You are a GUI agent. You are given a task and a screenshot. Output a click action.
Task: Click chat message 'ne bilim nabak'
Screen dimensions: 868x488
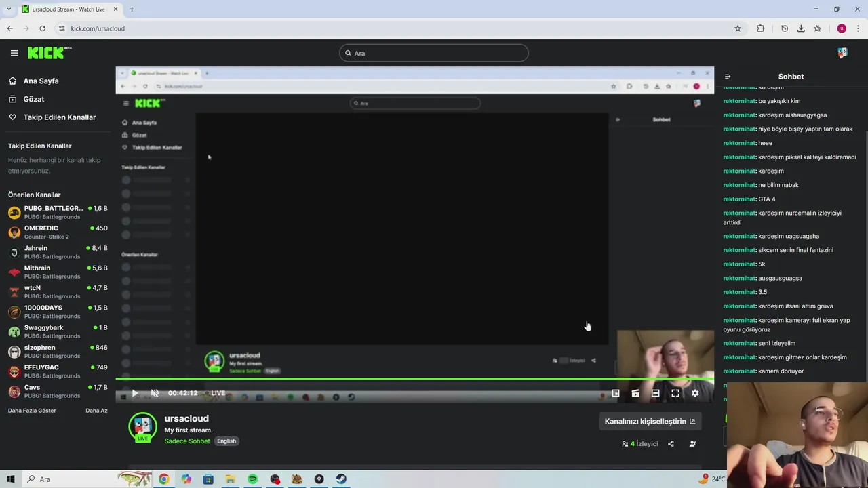tap(778, 185)
